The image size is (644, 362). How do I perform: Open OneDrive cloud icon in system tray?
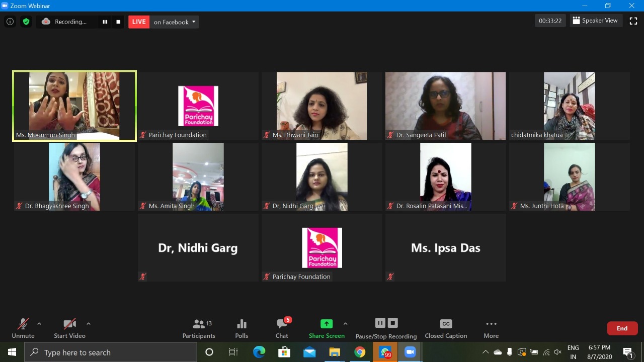[498, 352]
